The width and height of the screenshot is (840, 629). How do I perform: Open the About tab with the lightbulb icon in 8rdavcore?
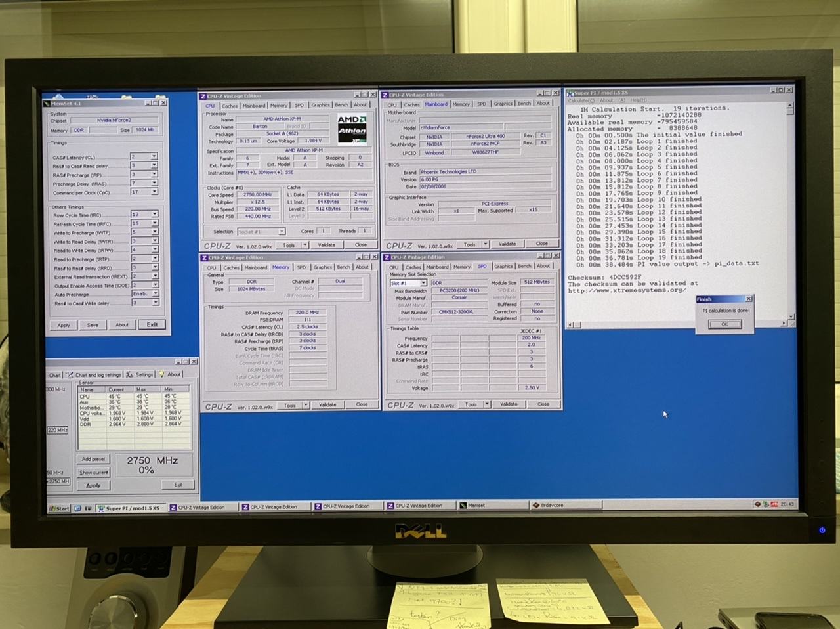(x=171, y=374)
